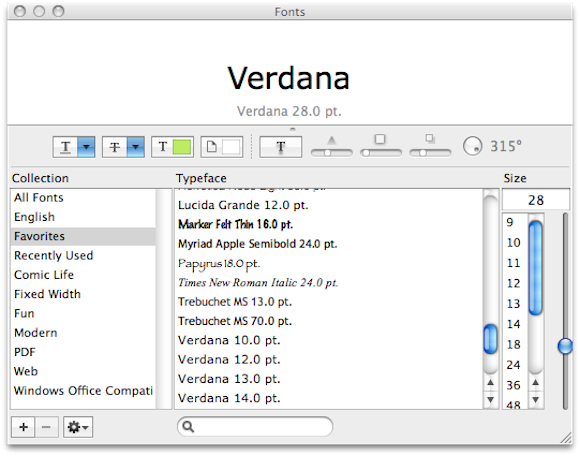Viewport: 580px width, 456px height.
Task: Click the document color swatch button
Action: pos(222,147)
